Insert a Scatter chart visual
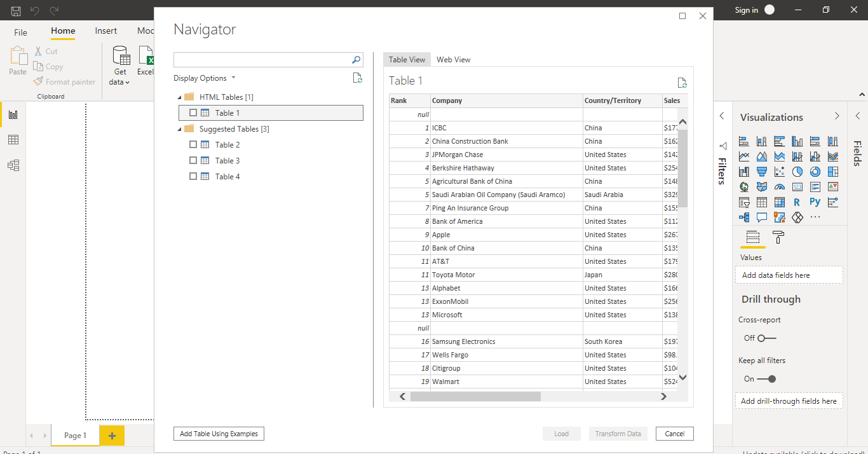Viewport: 868px width, 454px height. pyautogui.click(x=780, y=172)
